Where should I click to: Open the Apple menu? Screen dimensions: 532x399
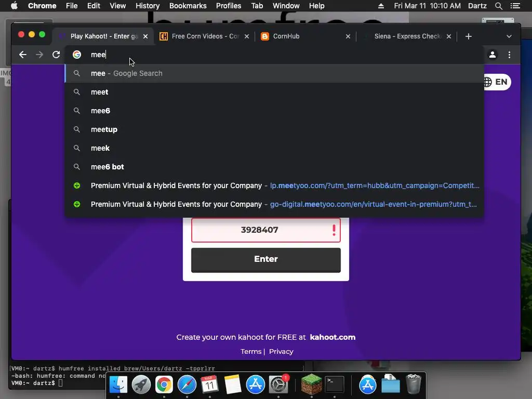tap(14, 6)
